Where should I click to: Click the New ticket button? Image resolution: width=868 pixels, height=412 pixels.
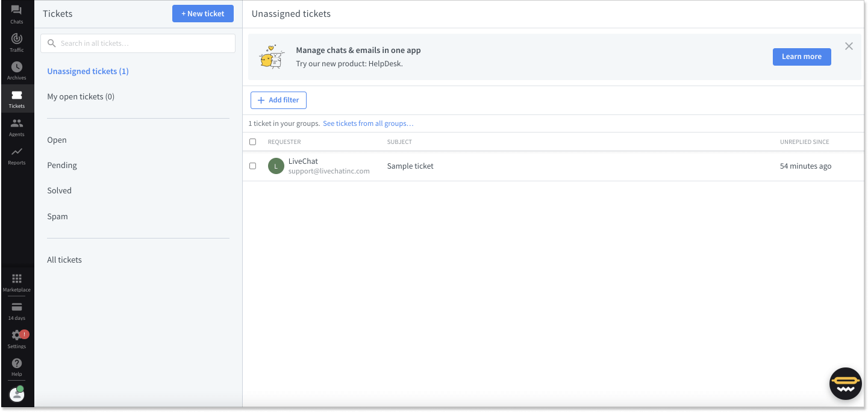click(x=203, y=13)
